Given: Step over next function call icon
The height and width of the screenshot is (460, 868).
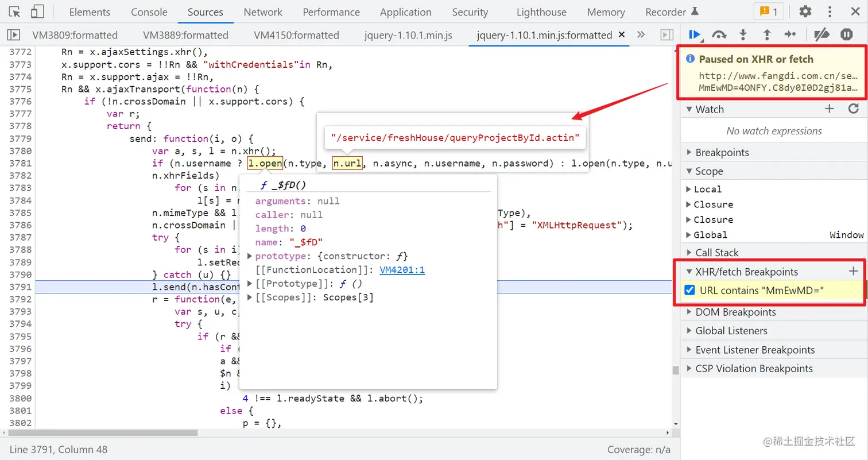Looking at the screenshot, I should click(x=719, y=34).
